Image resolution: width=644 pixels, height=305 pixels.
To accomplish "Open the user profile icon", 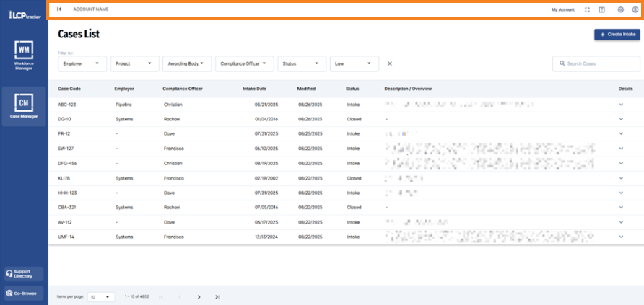I will pos(635,10).
